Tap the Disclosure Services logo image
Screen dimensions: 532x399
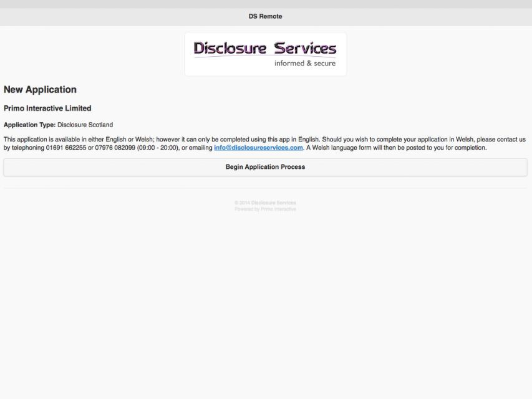click(265, 54)
